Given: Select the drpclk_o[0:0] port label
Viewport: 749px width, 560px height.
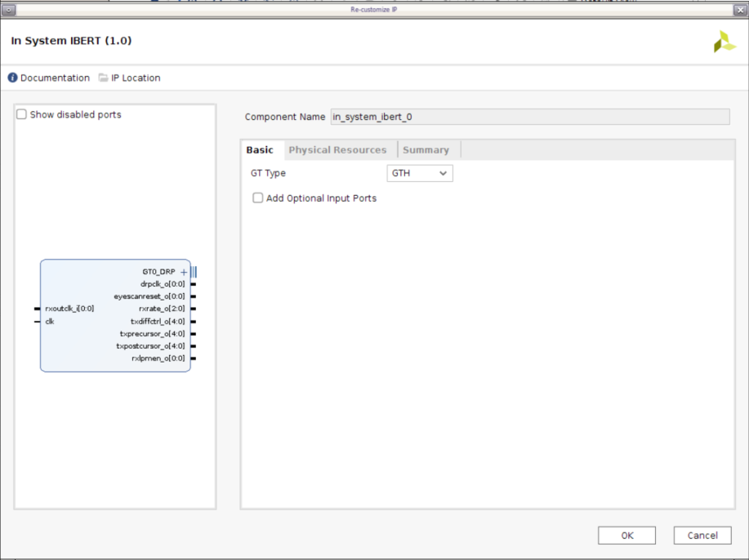Looking at the screenshot, I should [x=163, y=284].
